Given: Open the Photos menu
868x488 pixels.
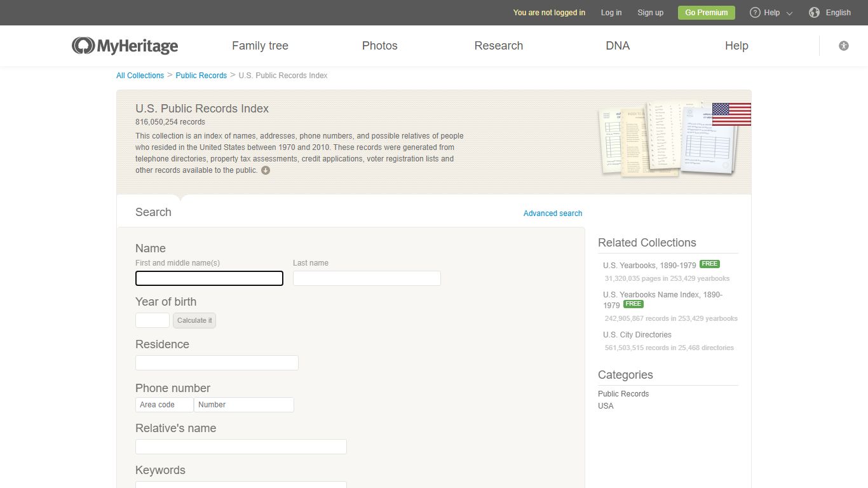Looking at the screenshot, I should 380,46.
